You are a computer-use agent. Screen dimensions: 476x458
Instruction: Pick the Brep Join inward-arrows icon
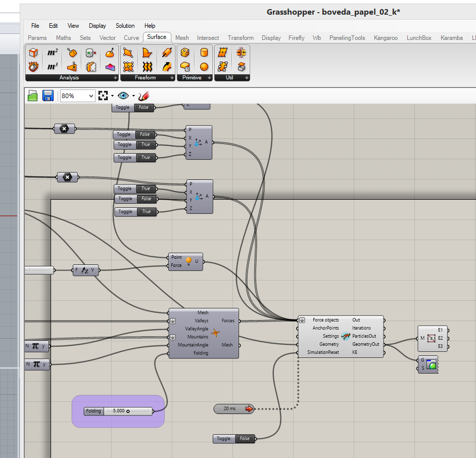[242, 53]
